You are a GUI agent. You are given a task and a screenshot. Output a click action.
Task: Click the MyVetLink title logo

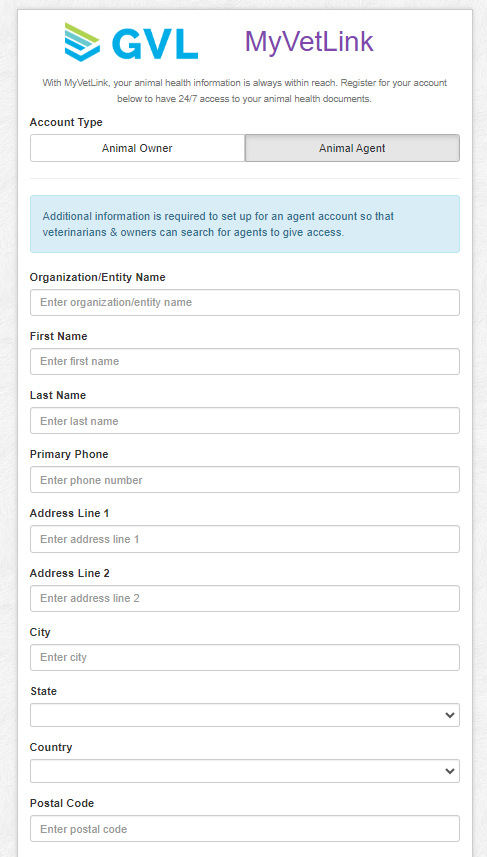309,42
